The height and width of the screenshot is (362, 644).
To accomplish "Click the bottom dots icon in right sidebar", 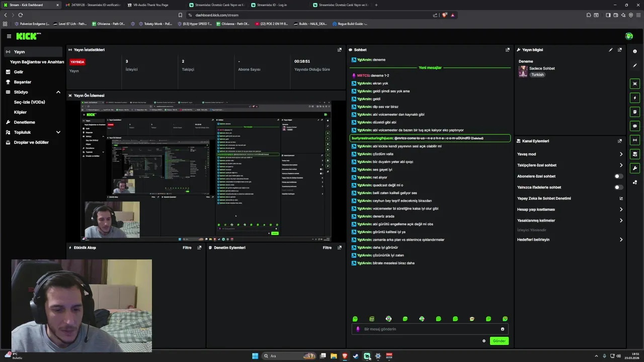I will pyautogui.click(x=635, y=183).
